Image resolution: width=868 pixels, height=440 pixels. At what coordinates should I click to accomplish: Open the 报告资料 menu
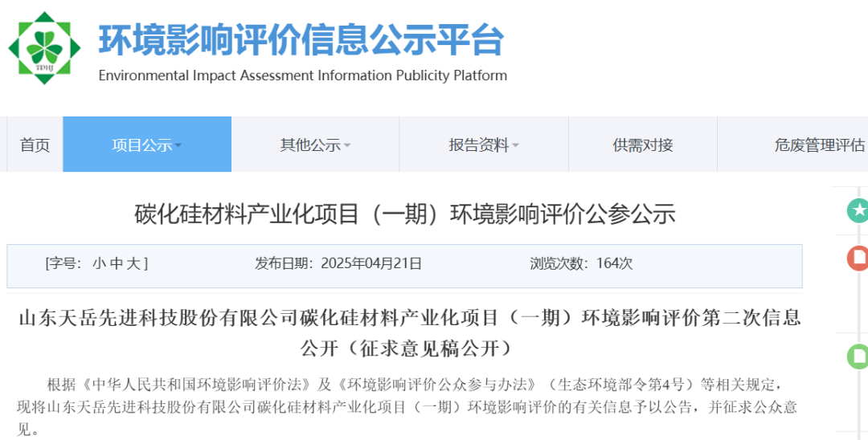[484, 145]
